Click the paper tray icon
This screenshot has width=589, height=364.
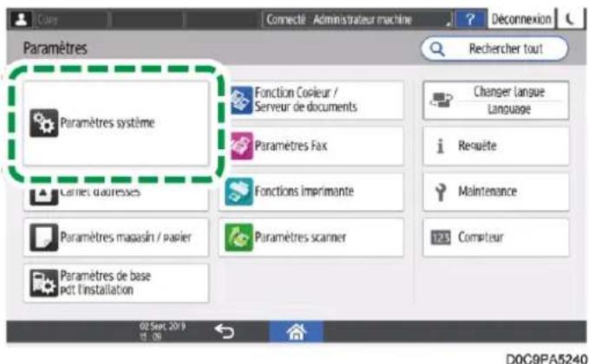pos(44,237)
